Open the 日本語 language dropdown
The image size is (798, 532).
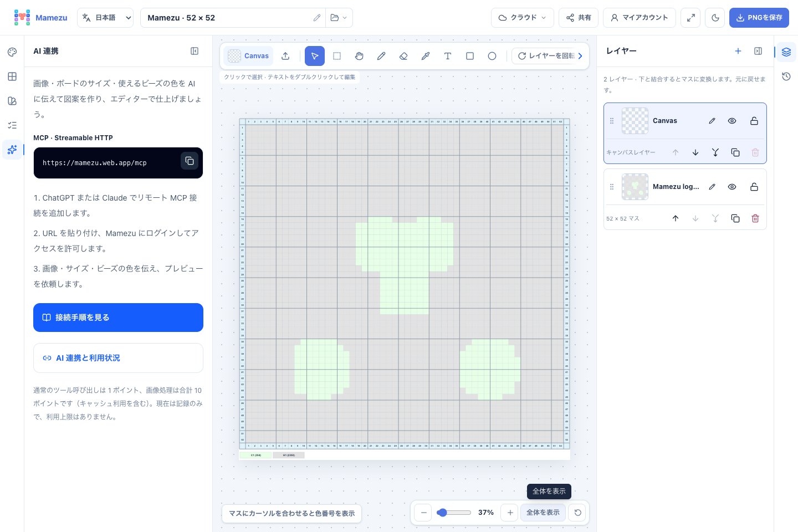pyautogui.click(x=105, y=18)
